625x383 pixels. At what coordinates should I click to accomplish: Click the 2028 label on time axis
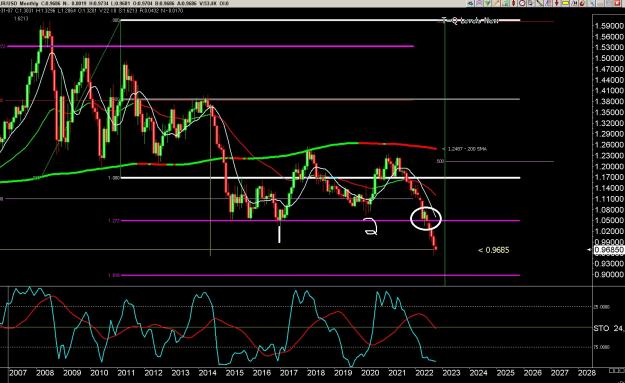click(x=587, y=373)
